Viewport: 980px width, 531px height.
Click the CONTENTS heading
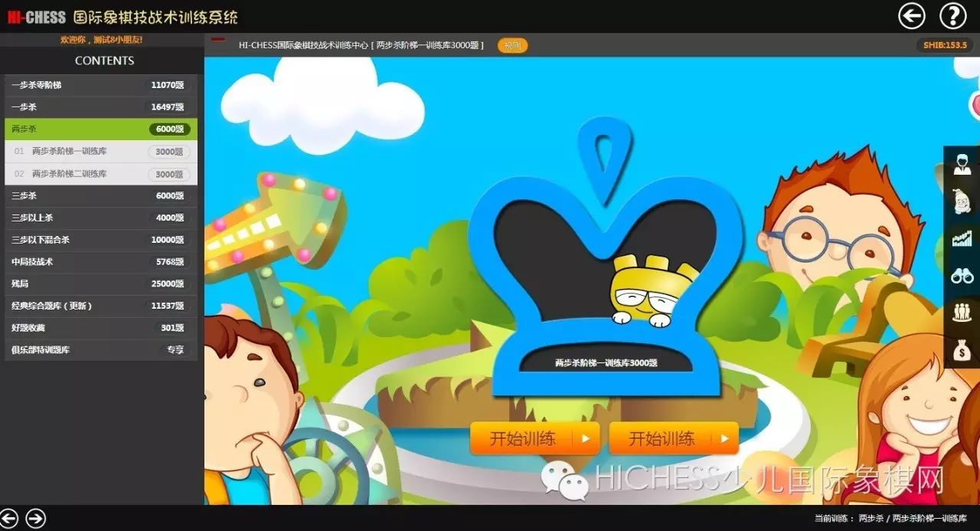[x=104, y=61]
